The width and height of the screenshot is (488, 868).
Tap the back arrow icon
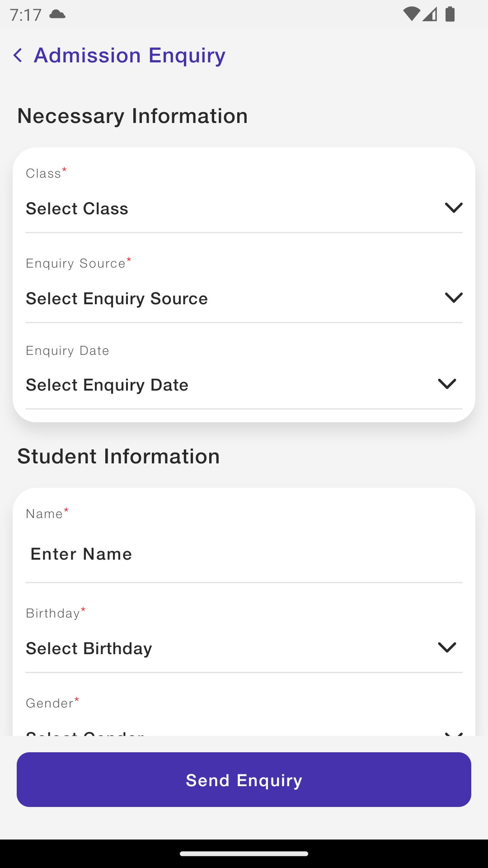(x=18, y=56)
